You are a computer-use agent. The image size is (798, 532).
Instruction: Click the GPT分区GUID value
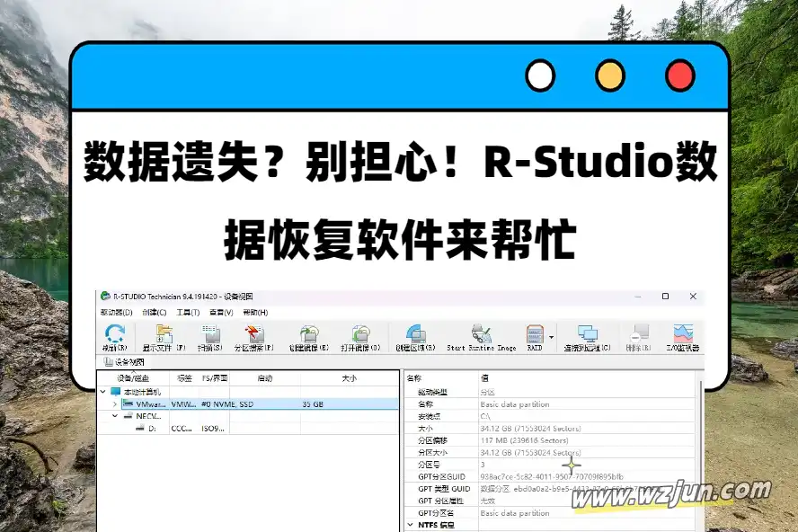[x=552, y=476]
